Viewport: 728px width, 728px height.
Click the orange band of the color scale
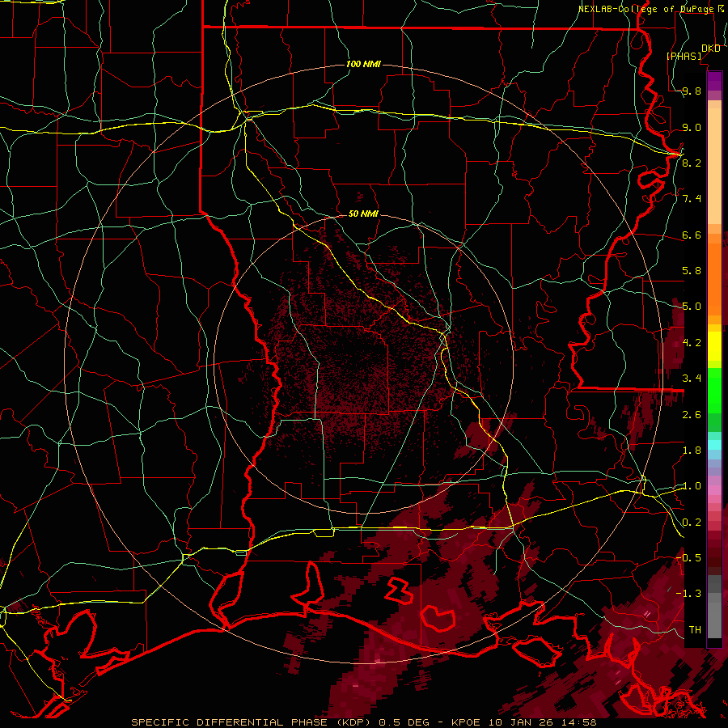[714, 278]
